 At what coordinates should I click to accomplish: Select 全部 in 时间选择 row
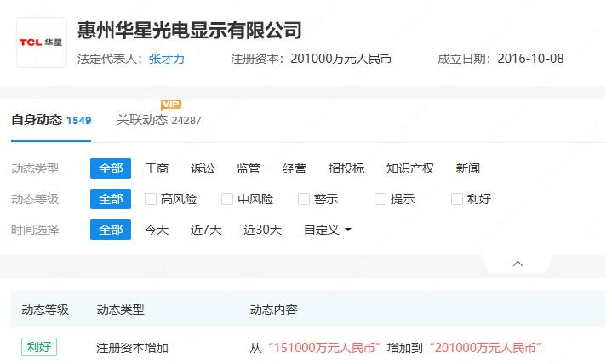click(111, 230)
